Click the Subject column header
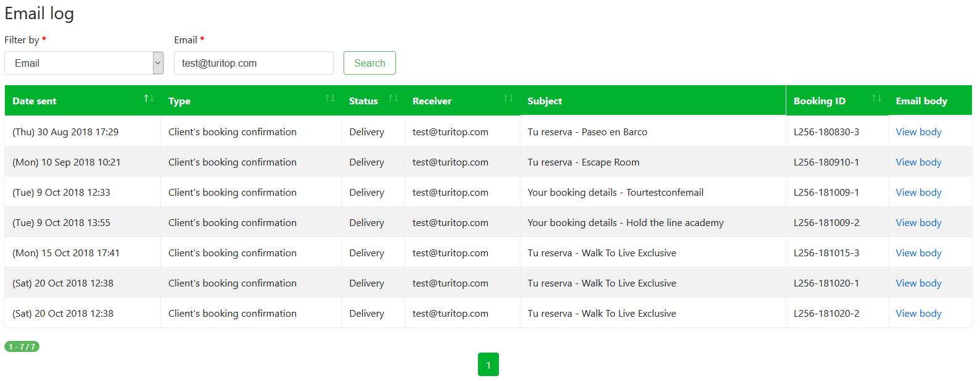 [545, 101]
